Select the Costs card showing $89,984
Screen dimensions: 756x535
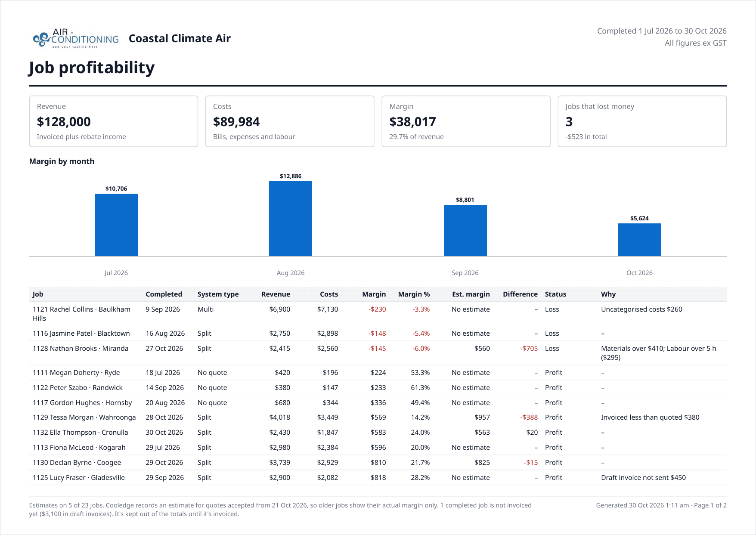pos(290,121)
